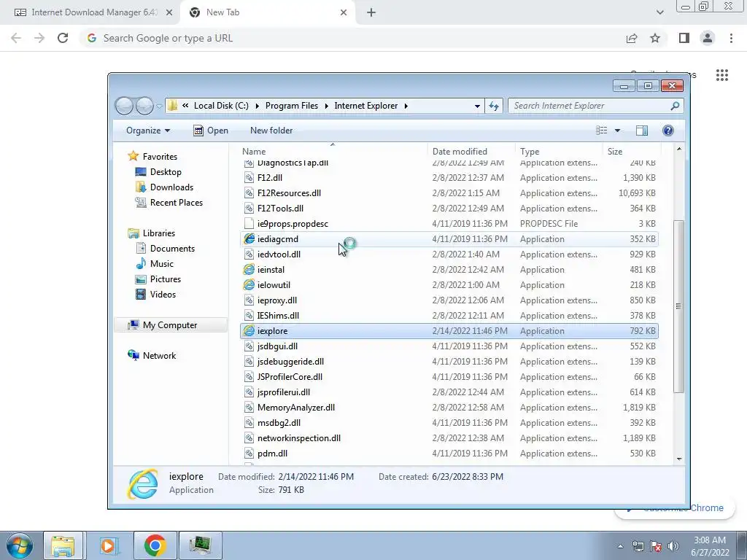Select Desktop in Favorites
This screenshot has height=560, width=747.
tap(166, 172)
